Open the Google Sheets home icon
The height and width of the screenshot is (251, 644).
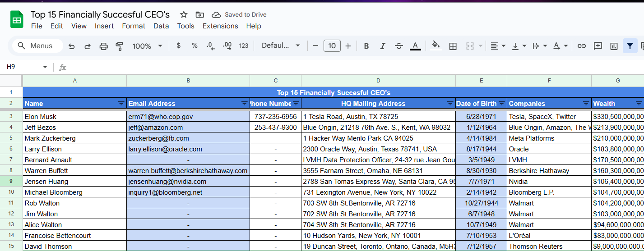click(17, 20)
